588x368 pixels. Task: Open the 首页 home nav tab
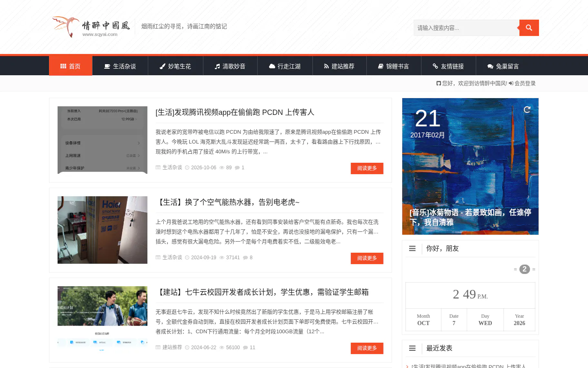click(71, 66)
